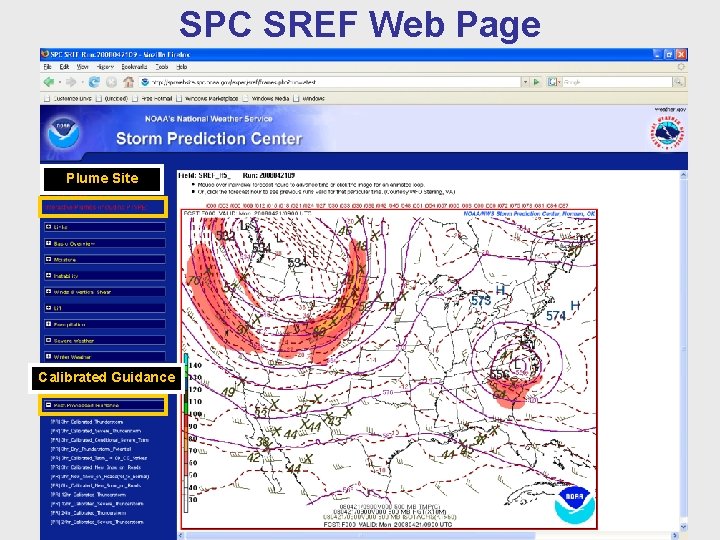
Task: Click the page icon beside Windows Media bookmark
Action: (x=246, y=98)
